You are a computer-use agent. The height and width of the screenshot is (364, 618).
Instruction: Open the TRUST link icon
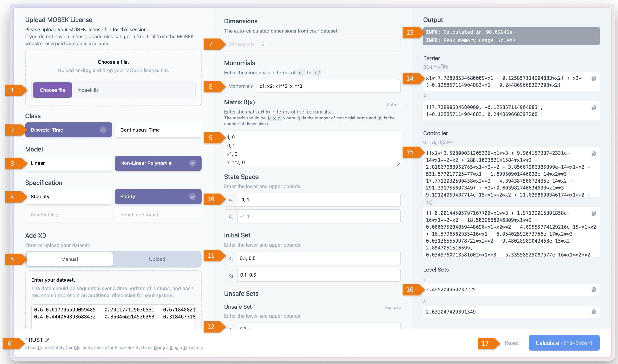(47, 340)
